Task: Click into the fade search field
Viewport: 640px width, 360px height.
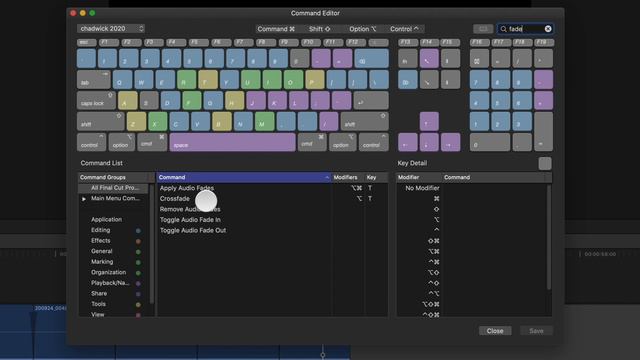Action: pyautogui.click(x=525, y=29)
